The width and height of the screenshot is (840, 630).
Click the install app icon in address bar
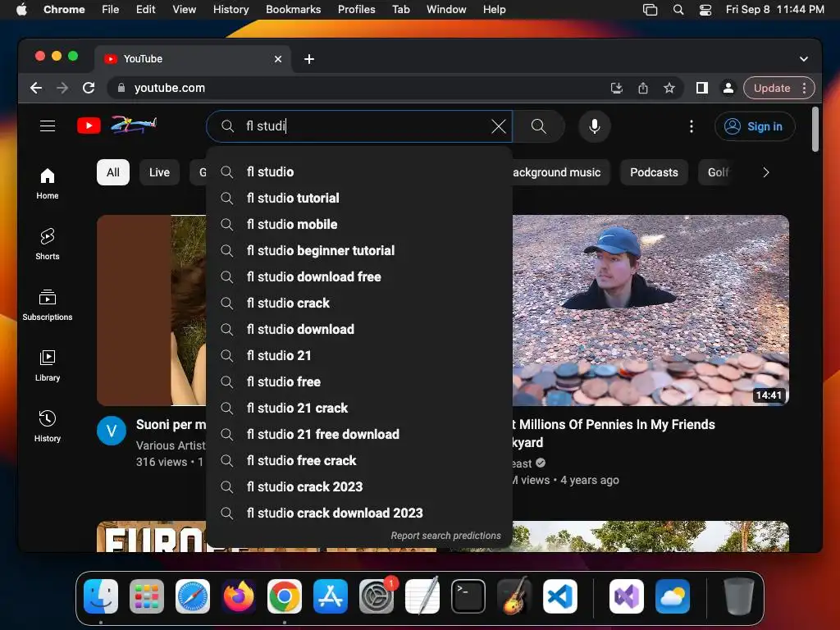617,88
